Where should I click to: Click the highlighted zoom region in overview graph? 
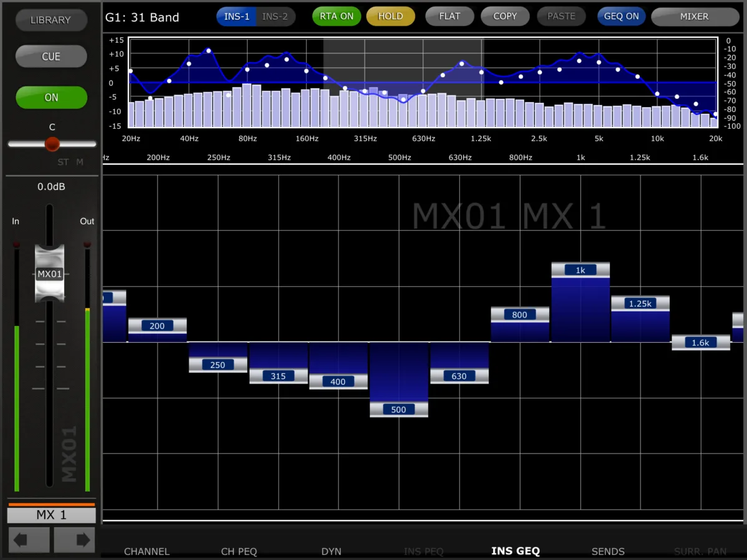[x=403, y=83]
